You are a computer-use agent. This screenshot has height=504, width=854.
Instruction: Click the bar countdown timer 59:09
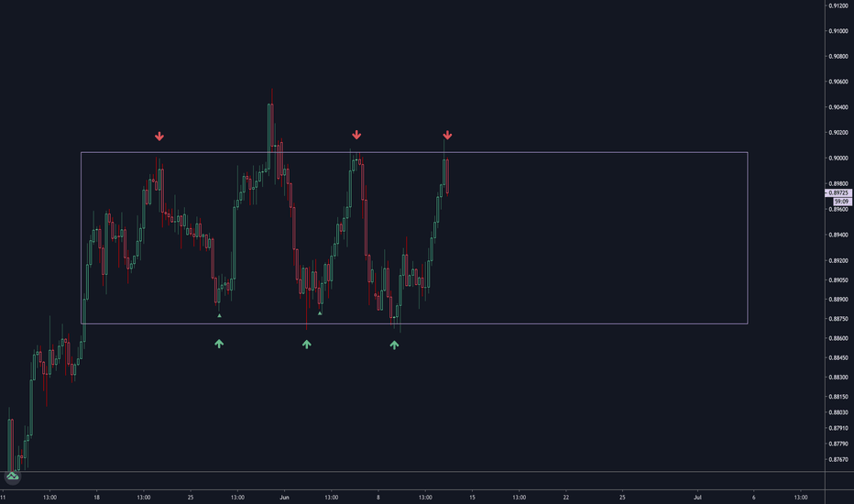point(841,202)
